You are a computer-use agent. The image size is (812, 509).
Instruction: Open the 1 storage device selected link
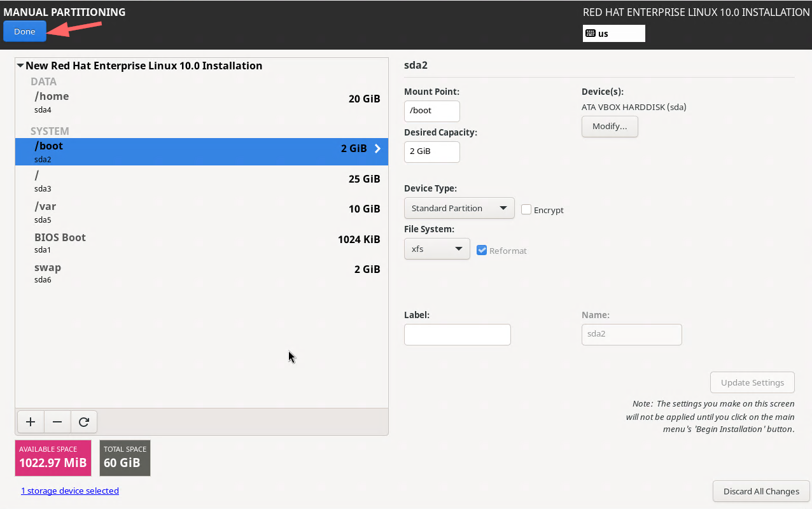[70, 491]
